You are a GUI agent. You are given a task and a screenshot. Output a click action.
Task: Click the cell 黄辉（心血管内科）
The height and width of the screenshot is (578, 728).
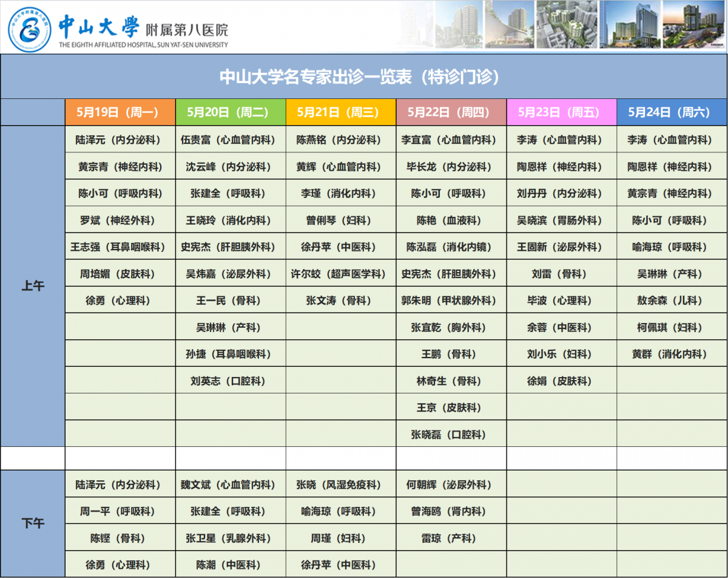pos(341,166)
